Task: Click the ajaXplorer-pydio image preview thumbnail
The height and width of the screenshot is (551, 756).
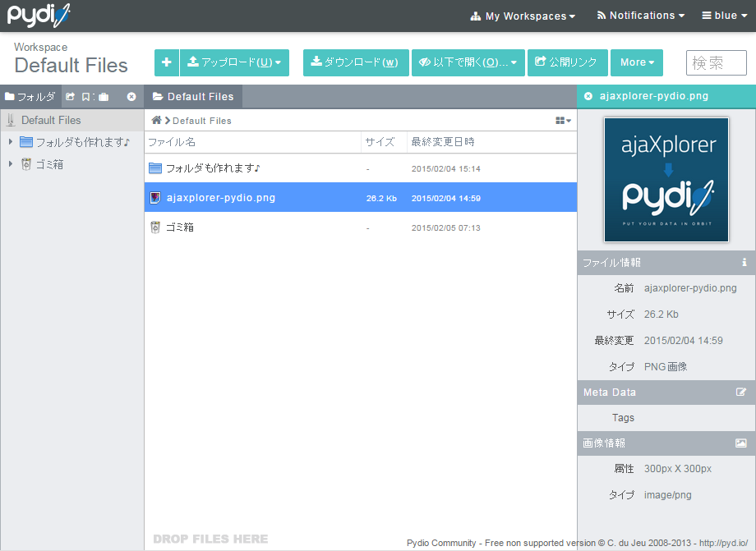Action: pyautogui.click(x=666, y=179)
